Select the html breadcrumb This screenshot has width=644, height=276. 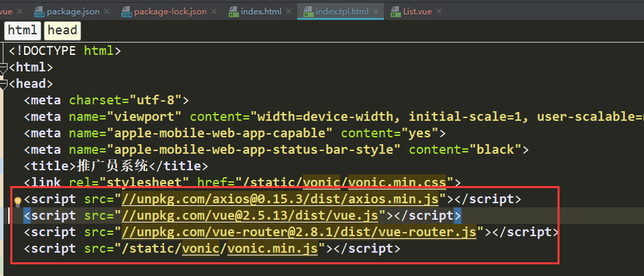[x=22, y=30]
